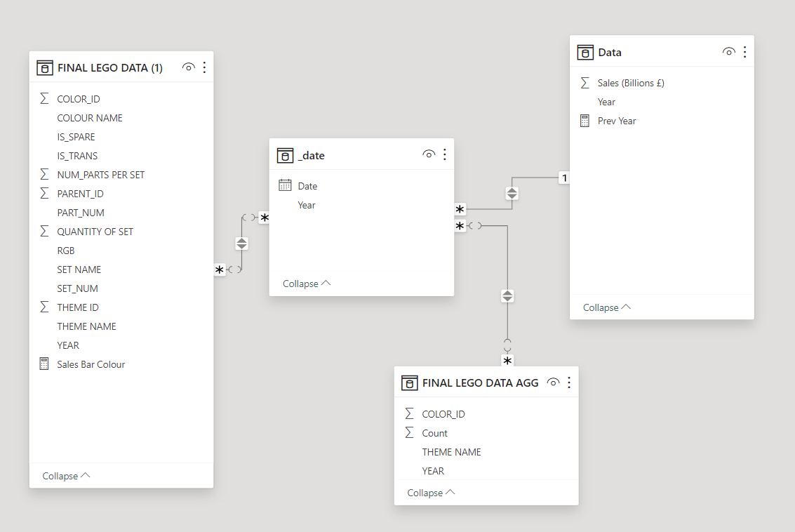795x532 pixels.
Task: Click the FINAL LEGO DATA AGG table icon
Action: pos(409,383)
